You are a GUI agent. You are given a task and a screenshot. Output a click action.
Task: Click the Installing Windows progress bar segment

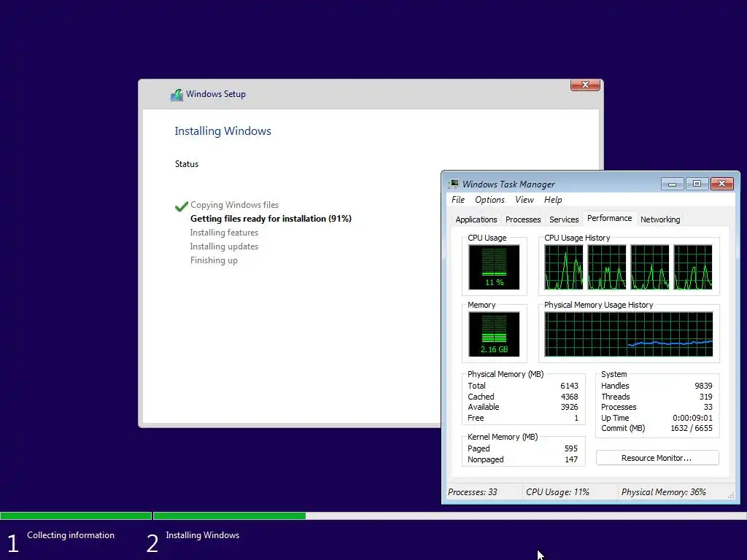click(449, 516)
